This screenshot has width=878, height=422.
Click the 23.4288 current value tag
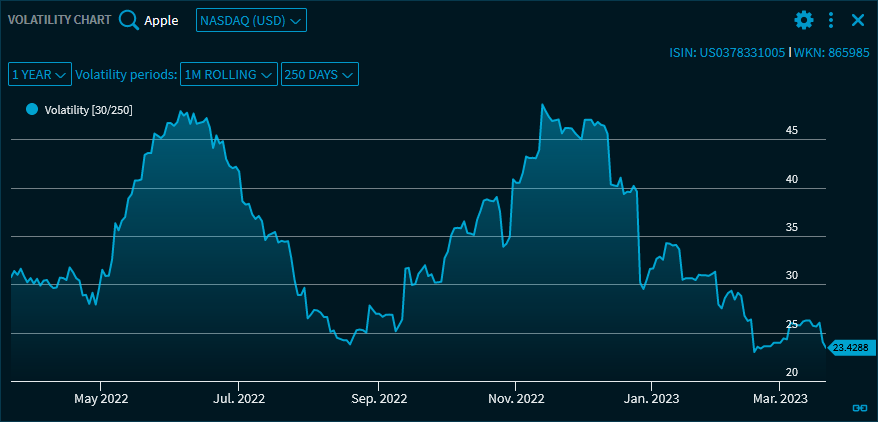(x=850, y=347)
